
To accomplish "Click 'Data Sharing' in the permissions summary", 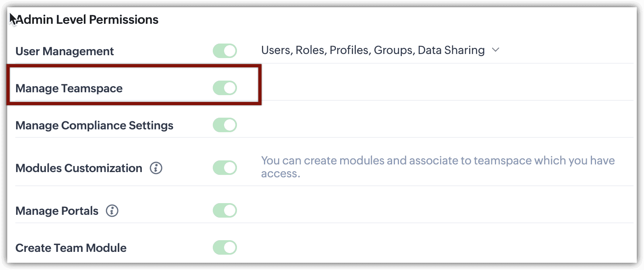I will (x=451, y=50).
